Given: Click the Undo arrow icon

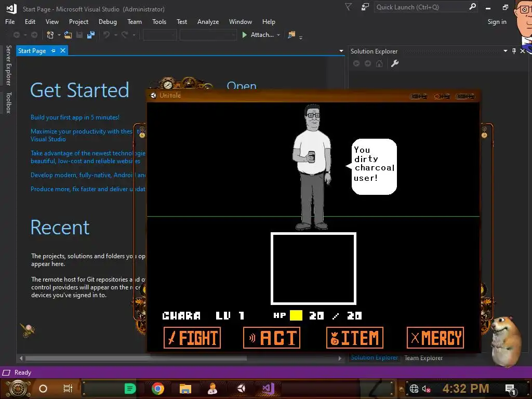Looking at the screenshot, I should click(x=107, y=35).
